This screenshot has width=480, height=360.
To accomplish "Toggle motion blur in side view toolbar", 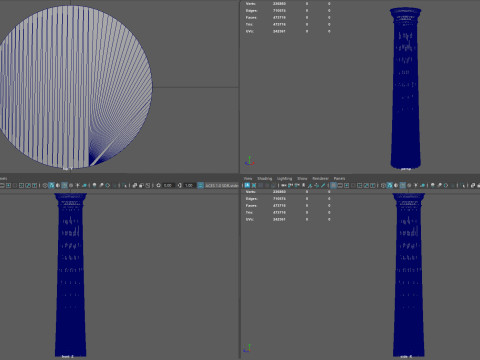I will pyautogui.click(x=439, y=185).
